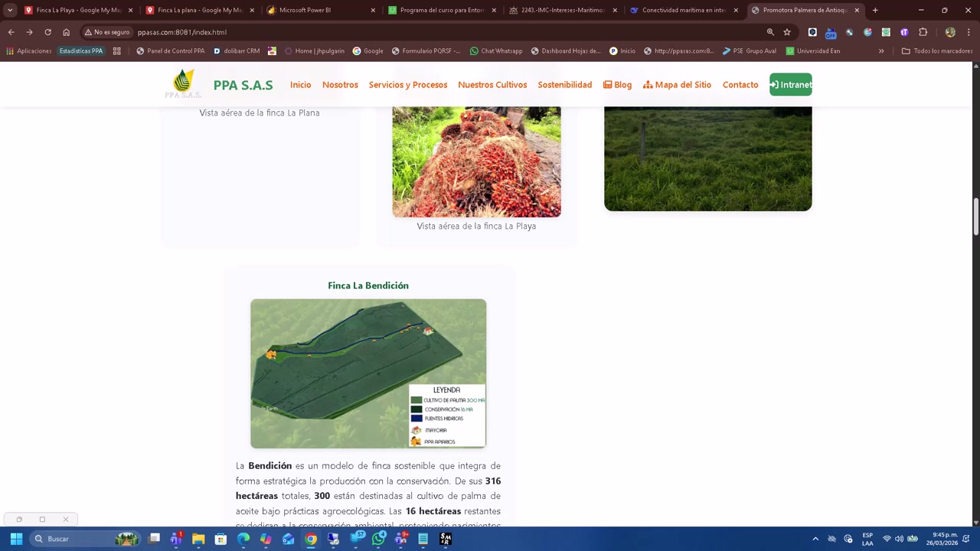Reload the current page
Viewport: 980px width, 551px height.
[47, 32]
